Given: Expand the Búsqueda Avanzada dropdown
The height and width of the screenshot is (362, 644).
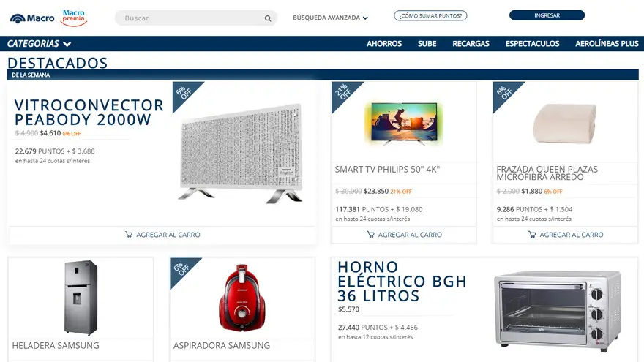Looking at the screenshot, I should (330, 18).
